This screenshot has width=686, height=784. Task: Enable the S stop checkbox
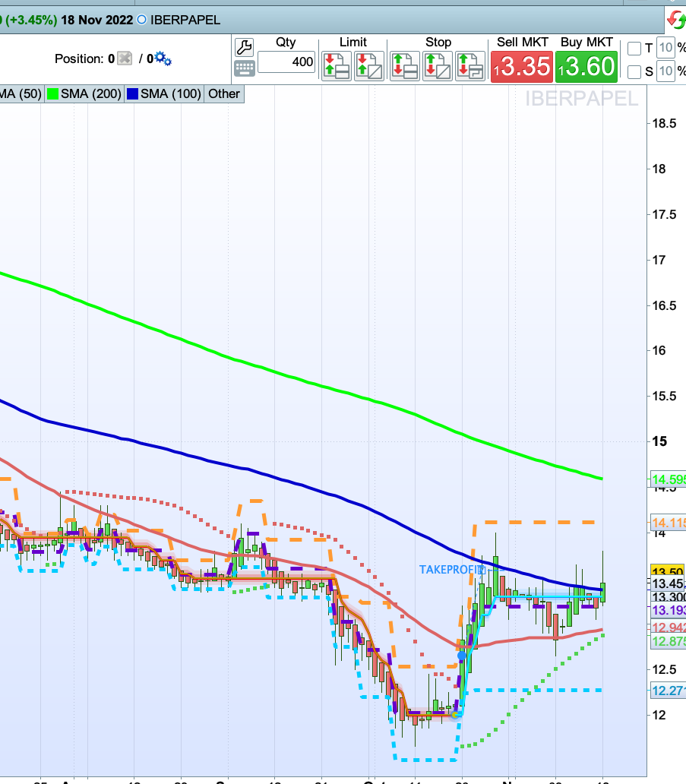pos(634,72)
